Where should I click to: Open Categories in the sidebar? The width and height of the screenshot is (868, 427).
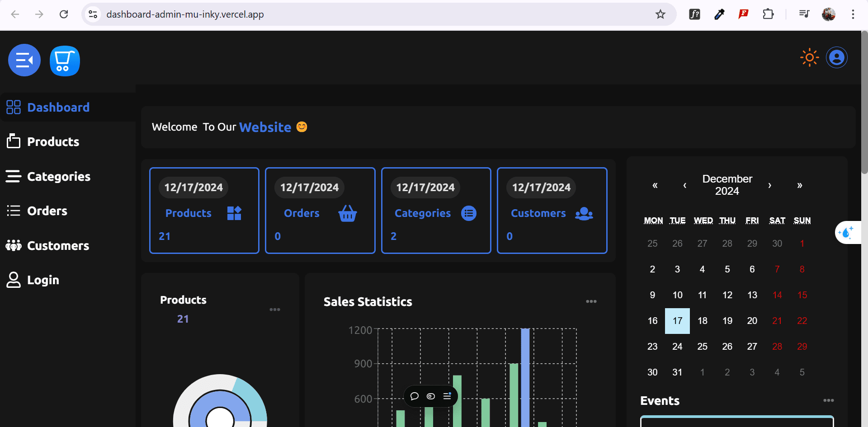[x=68, y=176]
